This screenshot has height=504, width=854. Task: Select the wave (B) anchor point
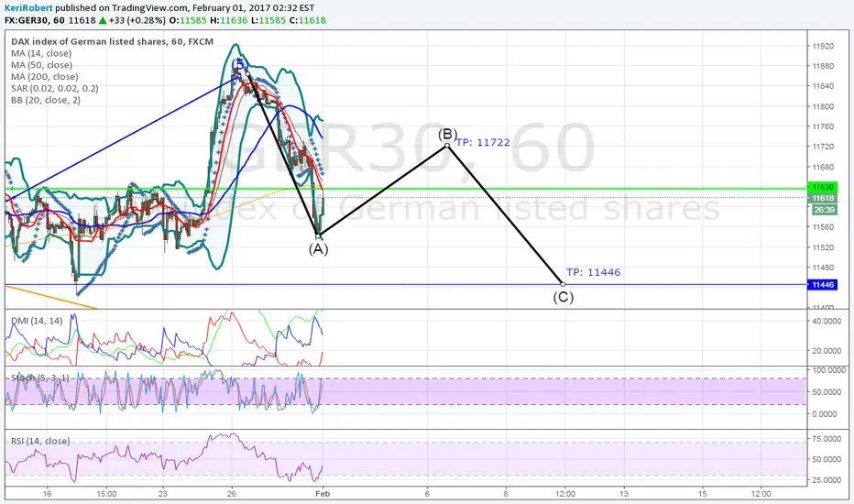[447, 146]
